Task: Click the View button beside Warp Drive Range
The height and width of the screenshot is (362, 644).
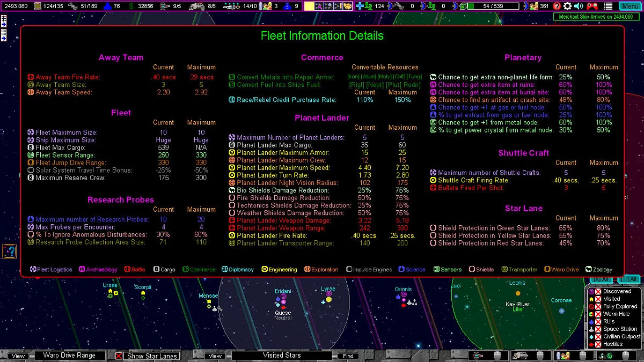Action: (18, 356)
